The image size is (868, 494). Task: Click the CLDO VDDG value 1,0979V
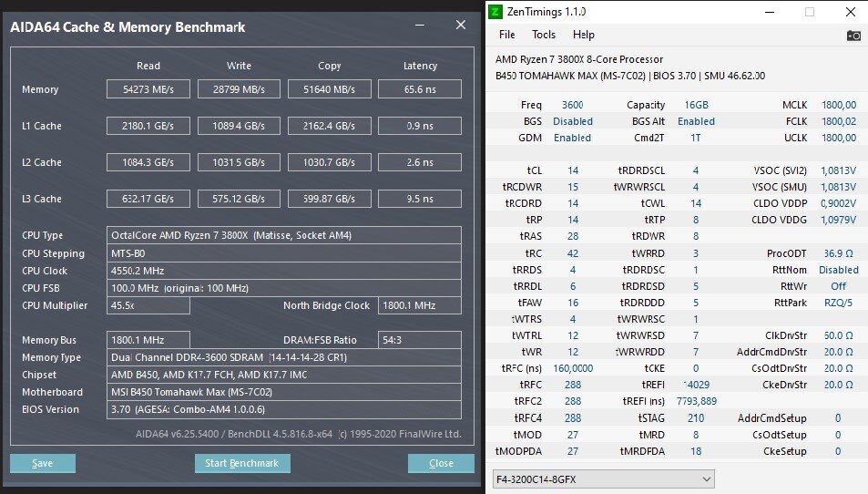pyautogui.click(x=839, y=220)
